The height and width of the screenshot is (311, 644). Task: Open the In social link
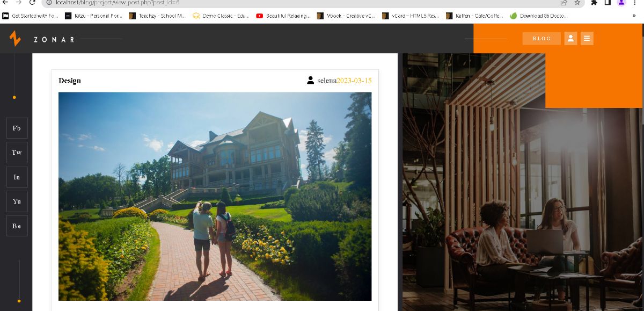pos(17,177)
